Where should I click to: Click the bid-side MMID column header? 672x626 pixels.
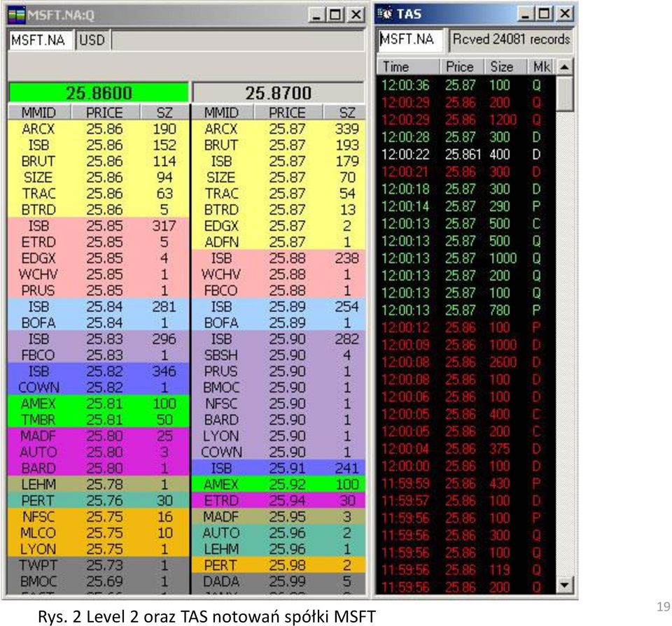[39, 113]
